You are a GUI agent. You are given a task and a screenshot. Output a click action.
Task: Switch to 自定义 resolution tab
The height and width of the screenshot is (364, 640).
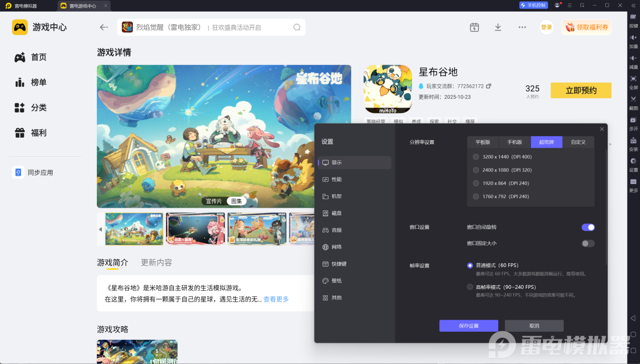coord(578,142)
